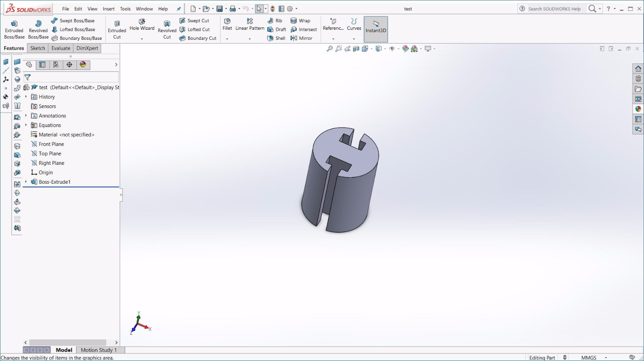Create a Linear Pattern

coord(250,25)
